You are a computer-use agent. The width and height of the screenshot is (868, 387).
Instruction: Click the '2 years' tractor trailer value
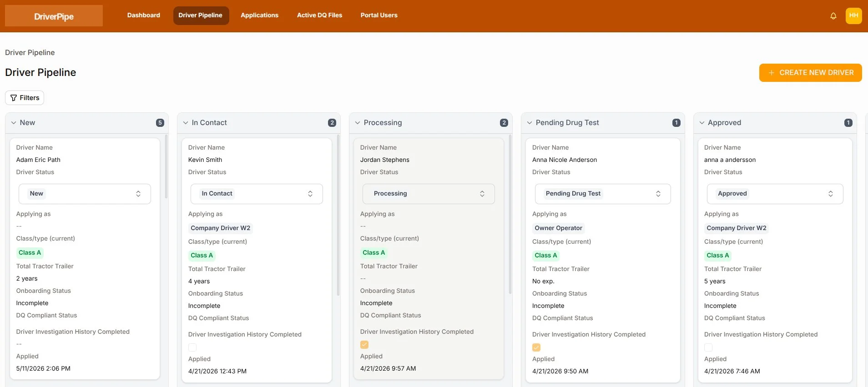[27, 279]
